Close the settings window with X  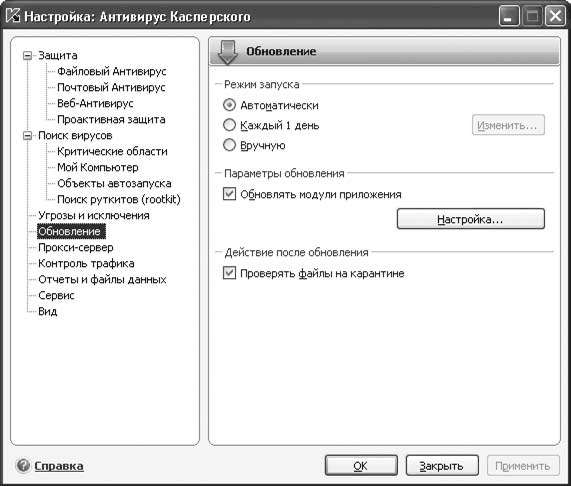tap(555, 16)
